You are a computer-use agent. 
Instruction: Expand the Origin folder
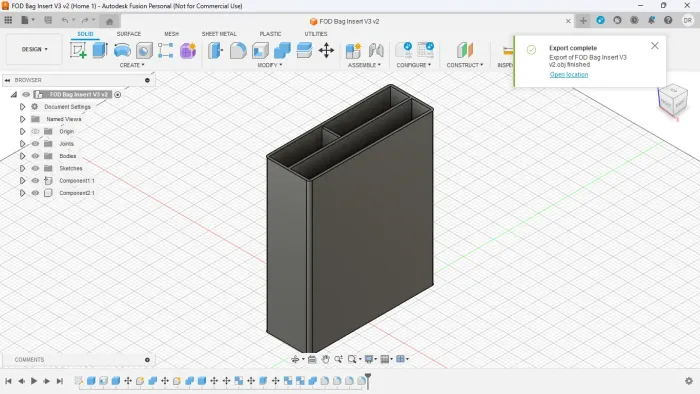click(22, 132)
